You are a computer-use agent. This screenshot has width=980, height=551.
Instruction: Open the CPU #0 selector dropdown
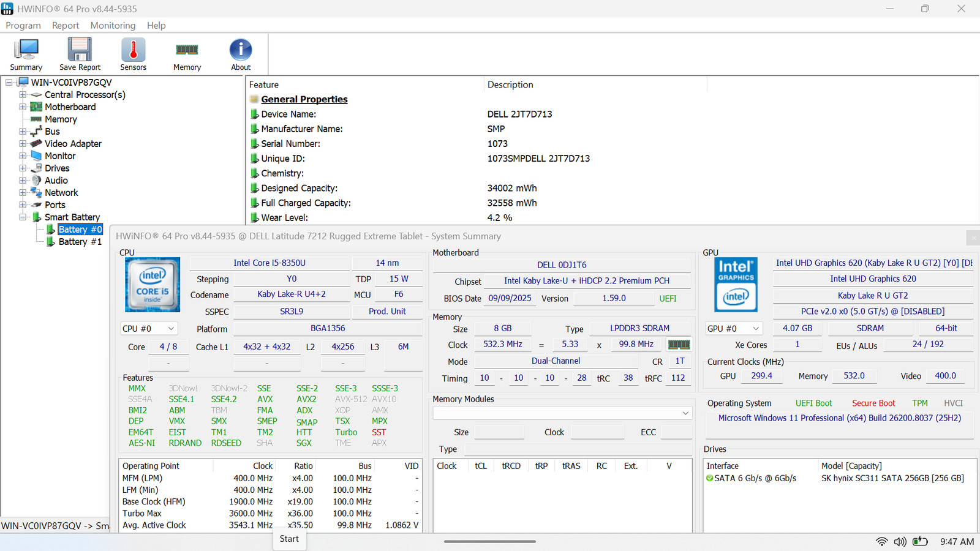pyautogui.click(x=149, y=329)
